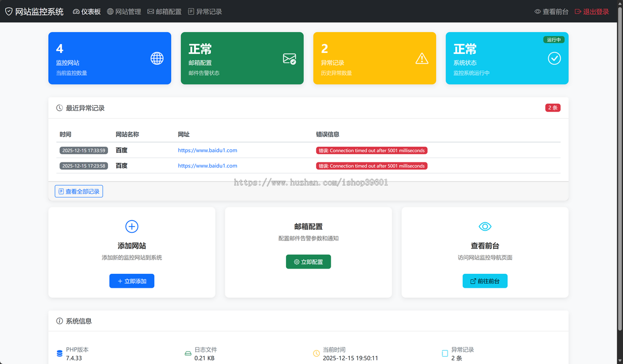Click the 查看全部记录 button

(x=78, y=191)
